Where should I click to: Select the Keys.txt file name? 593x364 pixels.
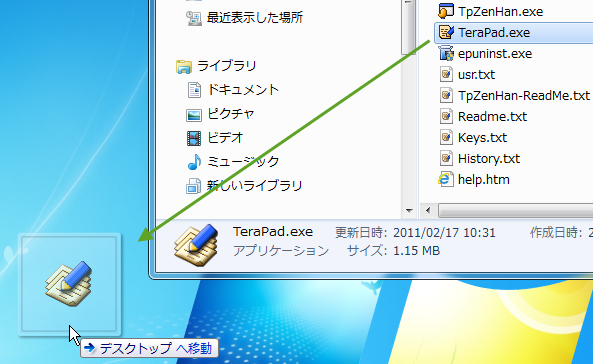click(483, 137)
